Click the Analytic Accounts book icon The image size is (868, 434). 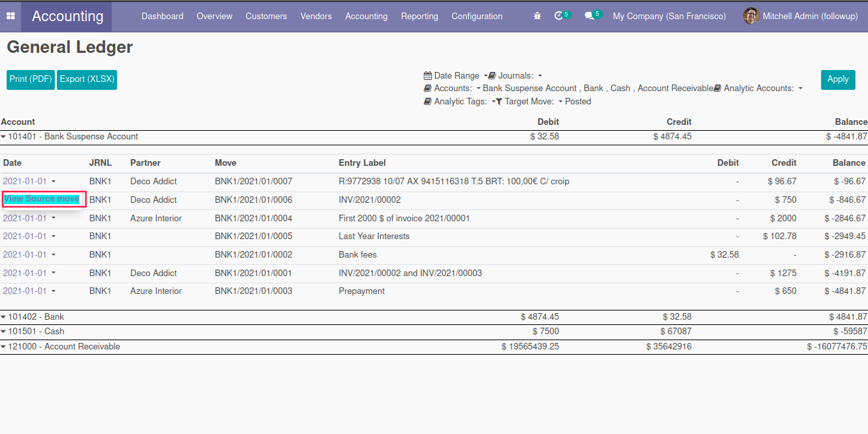(717, 89)
